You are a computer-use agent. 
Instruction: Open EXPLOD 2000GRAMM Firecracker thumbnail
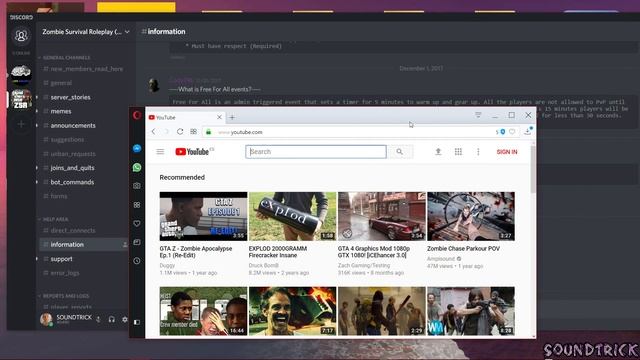coord(293,216)
